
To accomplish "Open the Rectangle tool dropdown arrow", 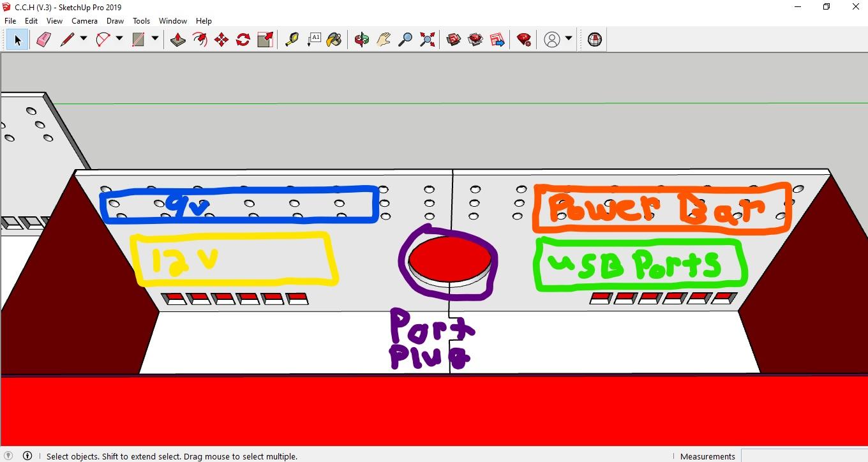I will coord(154,40).
